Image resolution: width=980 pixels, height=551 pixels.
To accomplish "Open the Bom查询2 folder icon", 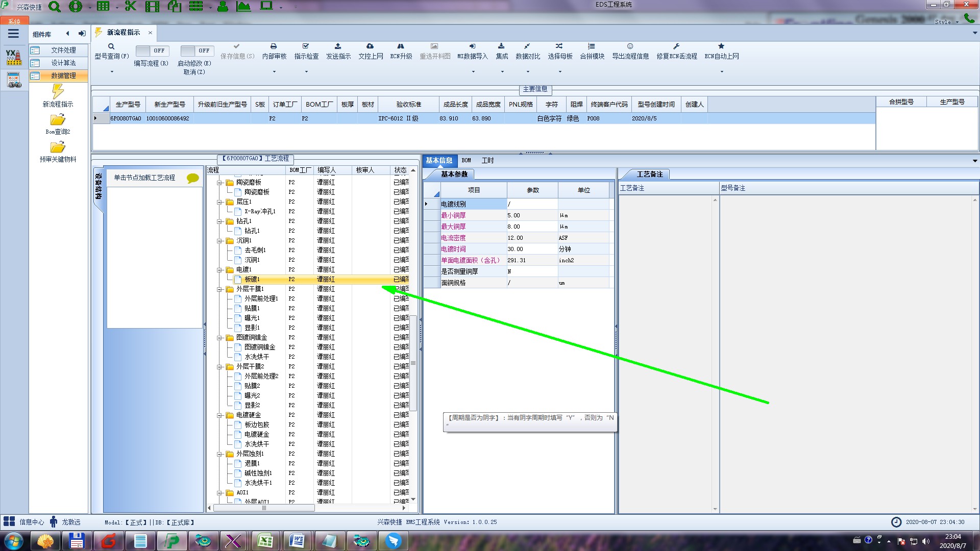I will (58, 120).
